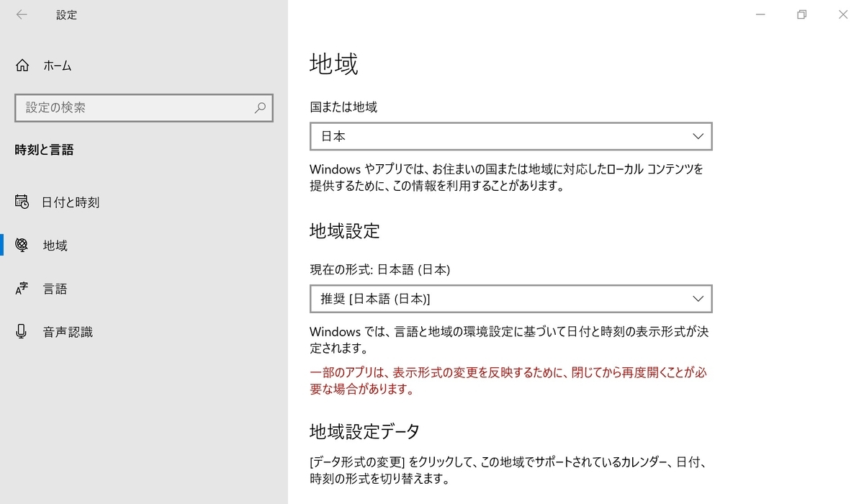
Task: Click the magnifier icon in search box
Action: pyautogui.click(x=260, y=107)
